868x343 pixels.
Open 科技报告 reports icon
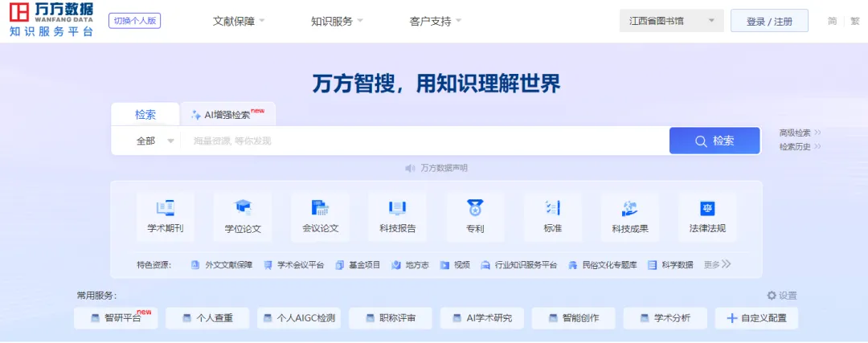398,208
